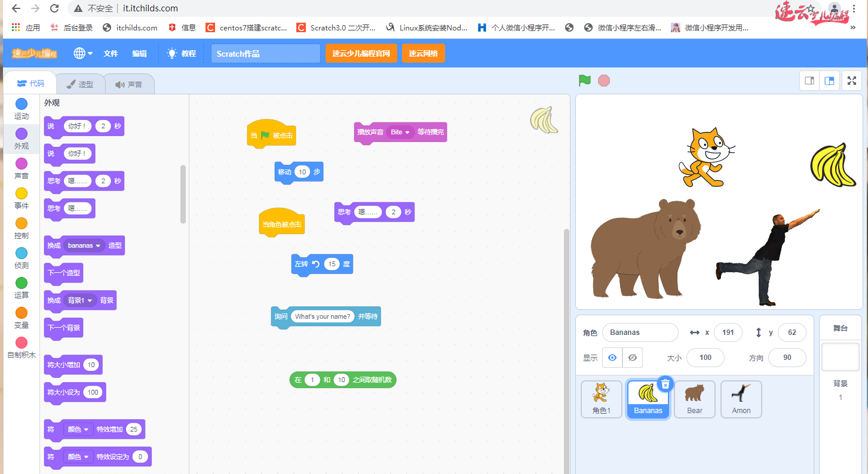
Task: Select the 运动 motion category circle
Action: coord(22,104)
